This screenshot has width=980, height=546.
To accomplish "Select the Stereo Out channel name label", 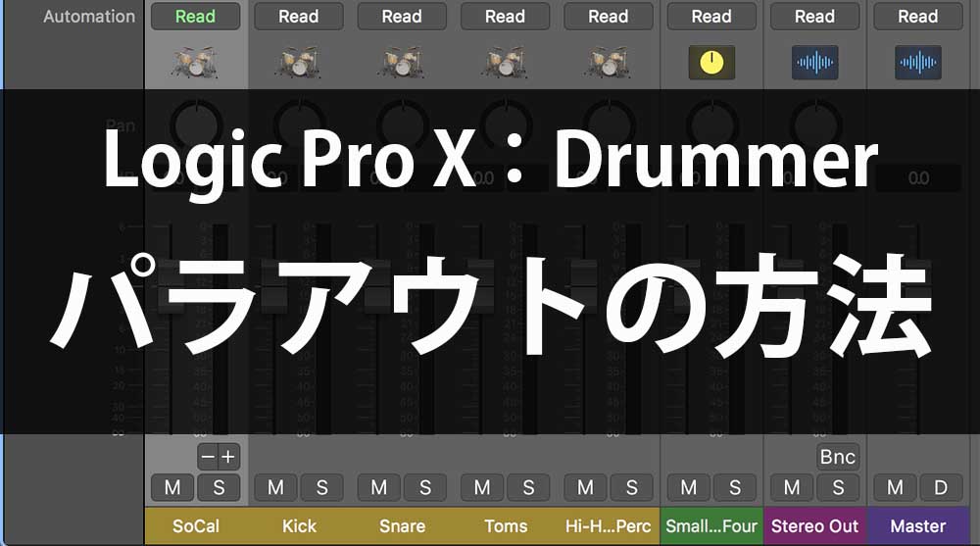I will point(815,526).
